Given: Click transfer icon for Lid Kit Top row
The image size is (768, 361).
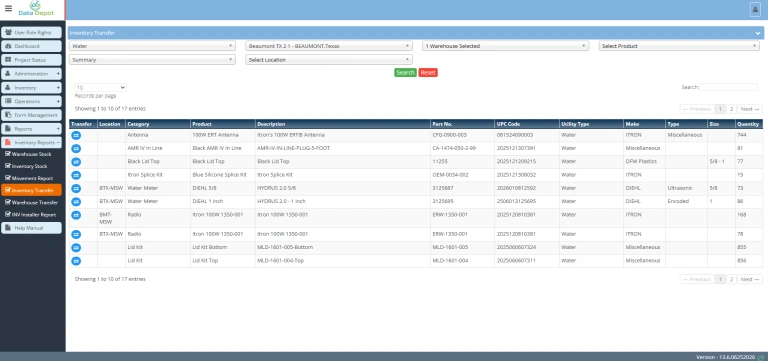Looking at the screenshot, I should coord(76,261).
